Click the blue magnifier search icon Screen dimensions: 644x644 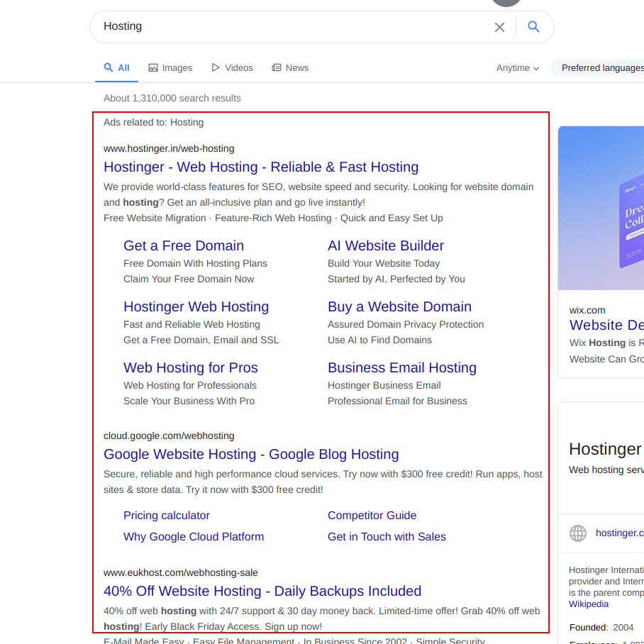point(533,27)
